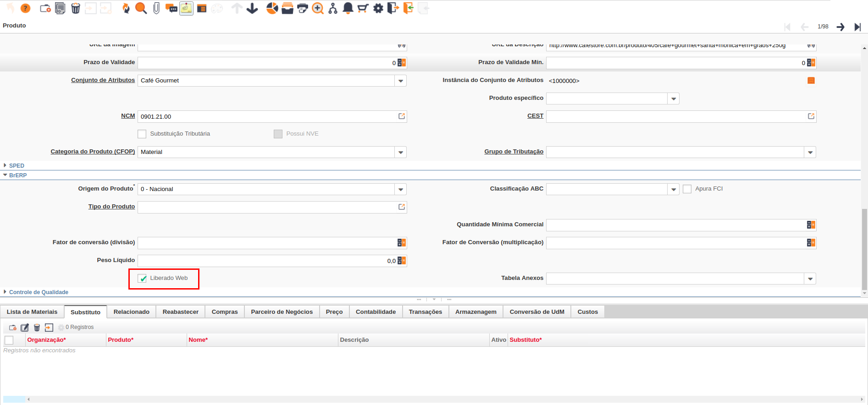Click the bell Requests icon
868x405 pixels.
[x=348, y=8]
